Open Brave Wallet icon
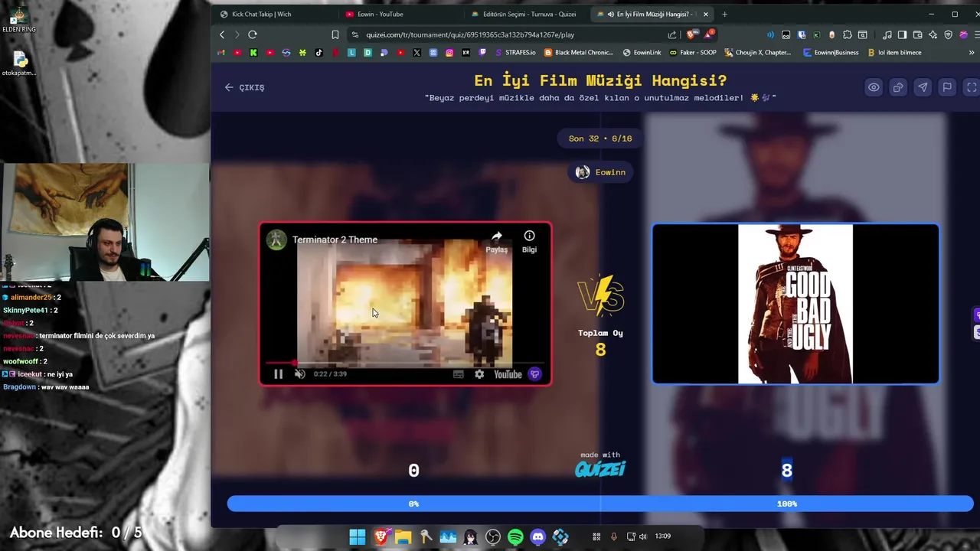 (x=917, y=34)
